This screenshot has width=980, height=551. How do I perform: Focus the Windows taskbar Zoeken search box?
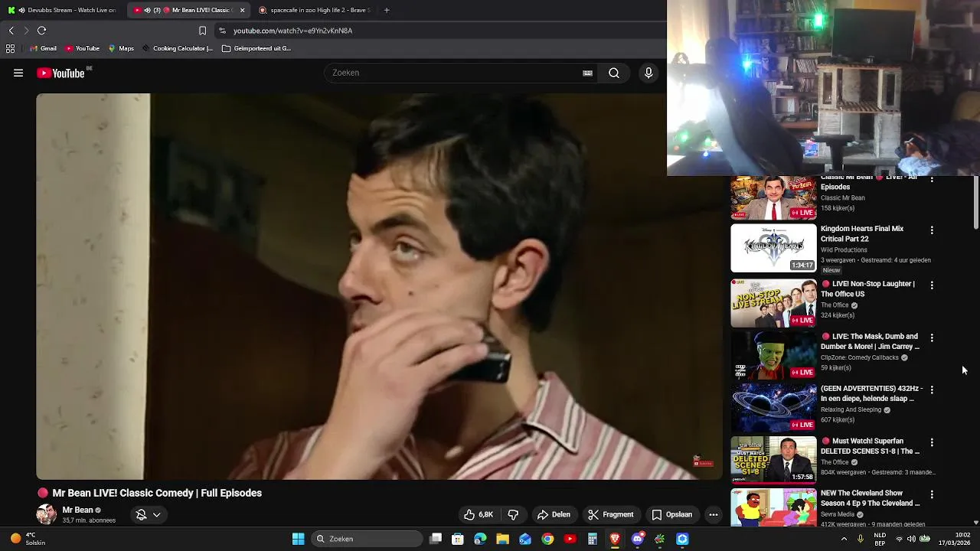367,539
